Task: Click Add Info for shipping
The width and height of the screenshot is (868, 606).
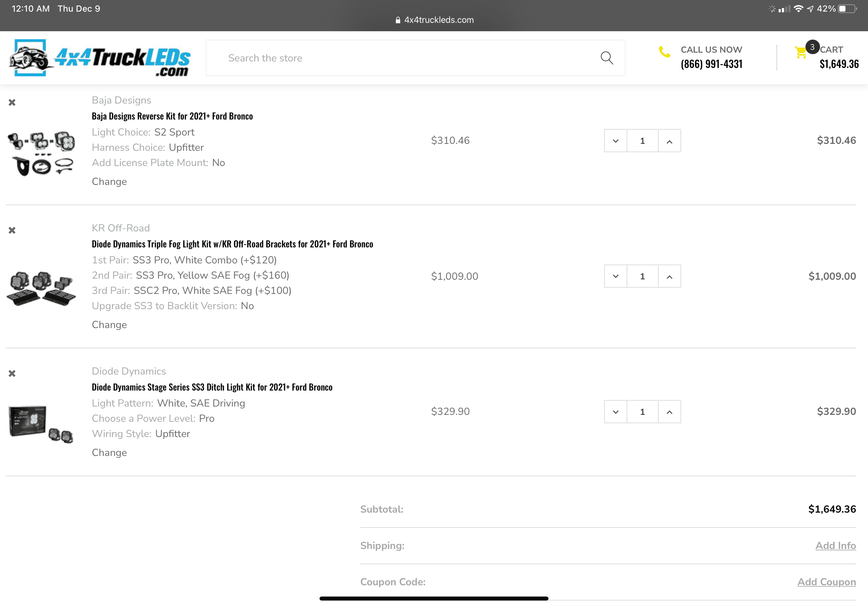Action: [836, 546]
